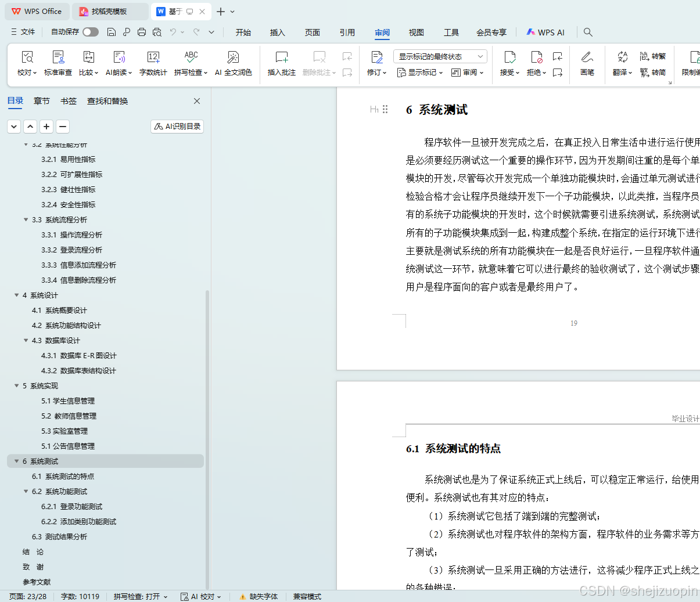Toggle the 自动保存 autosave switch

coord(91,32)
